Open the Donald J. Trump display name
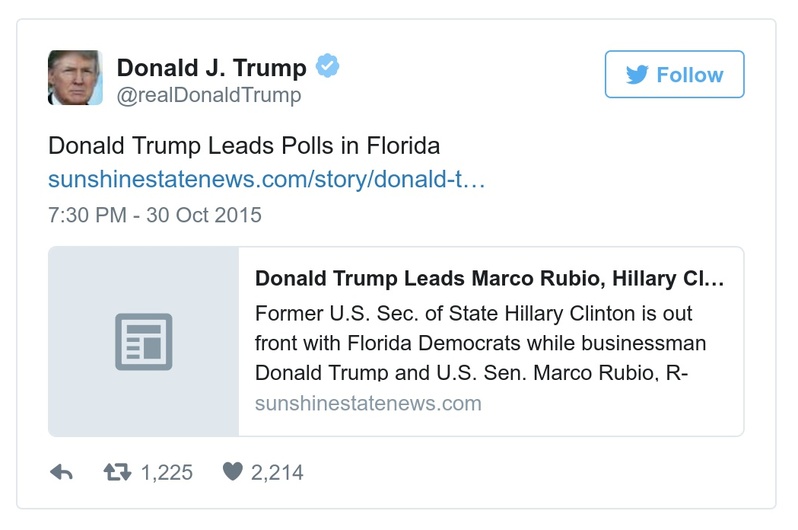 click(212, 68)
